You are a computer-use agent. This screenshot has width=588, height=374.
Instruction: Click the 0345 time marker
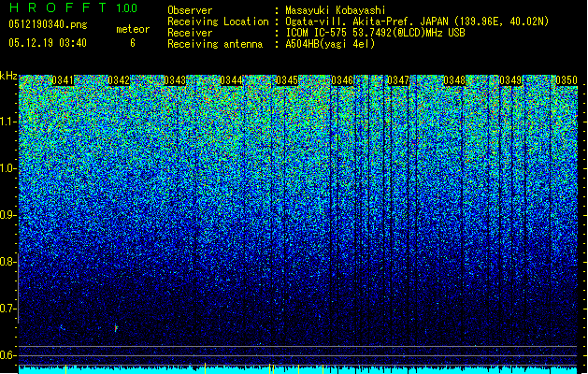click(287, 80)
